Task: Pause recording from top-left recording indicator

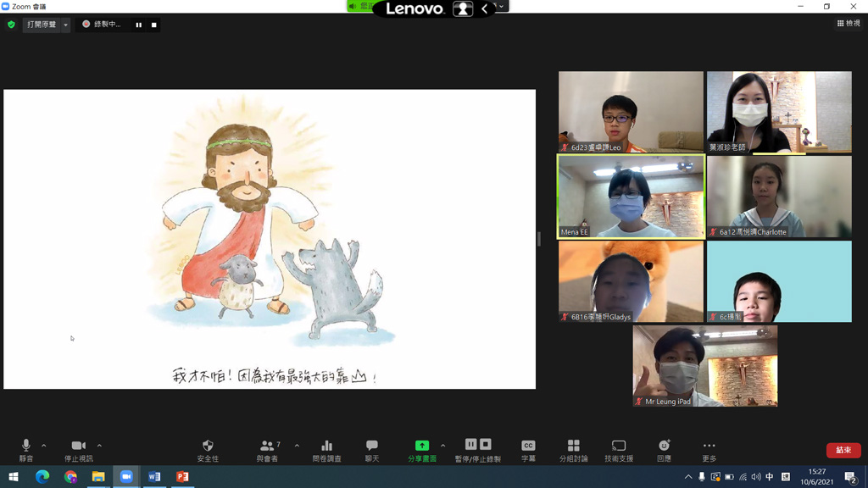Action: [x=138, y=25]
